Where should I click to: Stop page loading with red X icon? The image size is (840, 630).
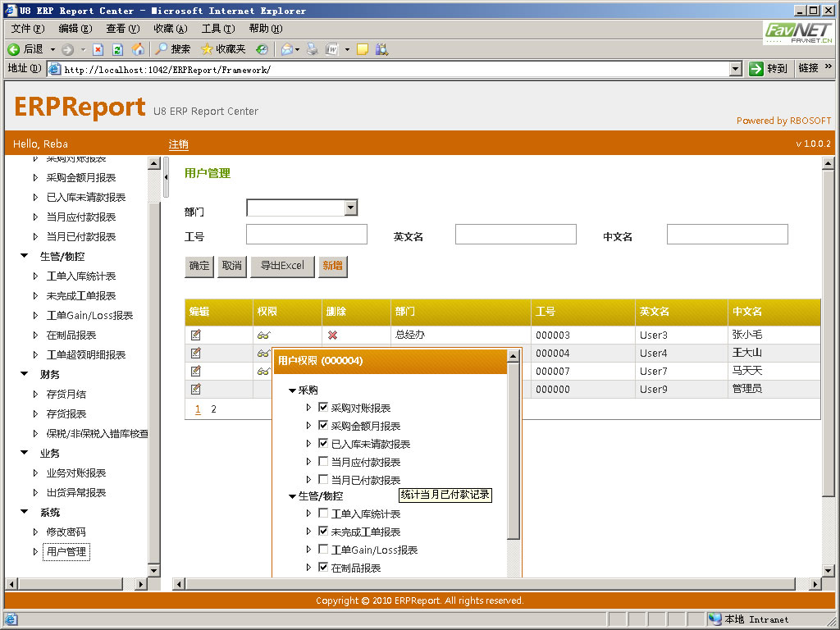pyautogui.click(x=98, y=49)
